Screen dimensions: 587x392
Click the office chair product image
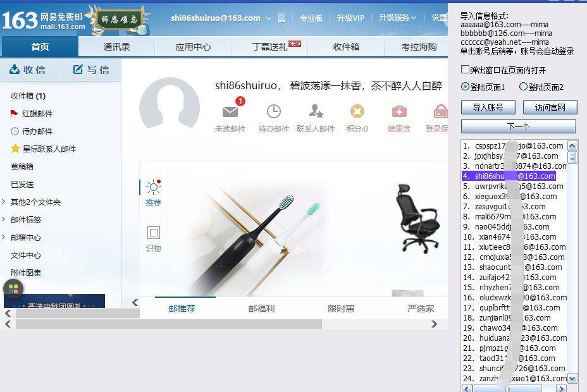click(x=418, y=218)
